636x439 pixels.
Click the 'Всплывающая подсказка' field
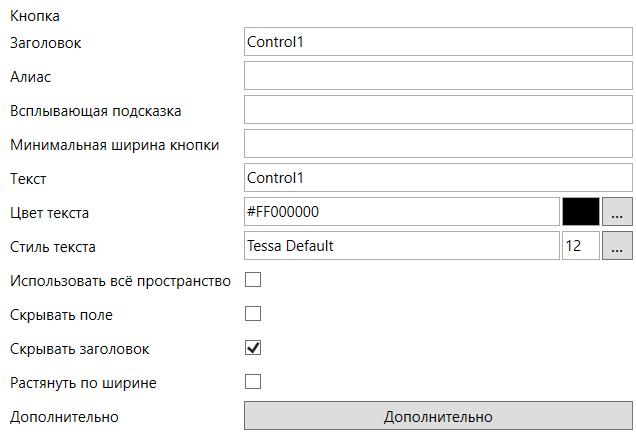click(x=438, y=110)
